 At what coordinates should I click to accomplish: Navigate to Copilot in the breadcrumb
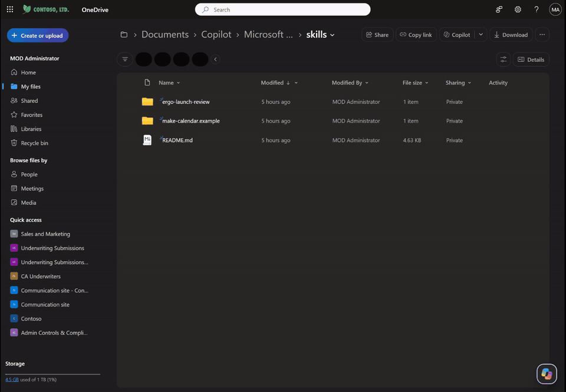click(x=216, y=35)
